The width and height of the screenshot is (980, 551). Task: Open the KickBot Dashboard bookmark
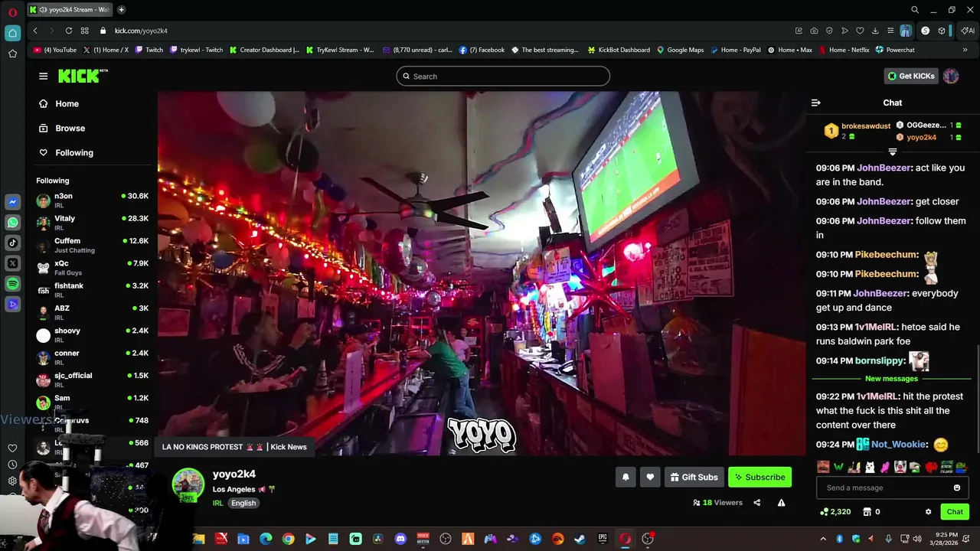click(x=619, y=50)
